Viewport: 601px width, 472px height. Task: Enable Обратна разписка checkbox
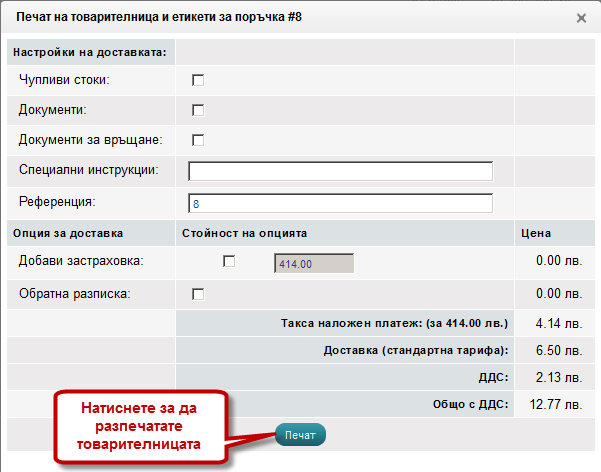[198, 294]
